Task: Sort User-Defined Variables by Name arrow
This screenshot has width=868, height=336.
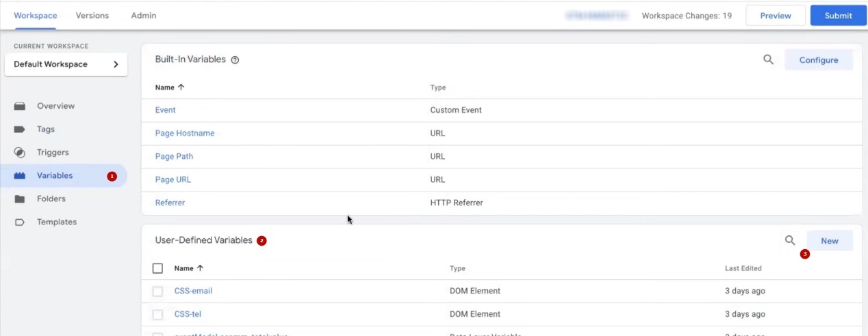Action: tap(200, 268)
